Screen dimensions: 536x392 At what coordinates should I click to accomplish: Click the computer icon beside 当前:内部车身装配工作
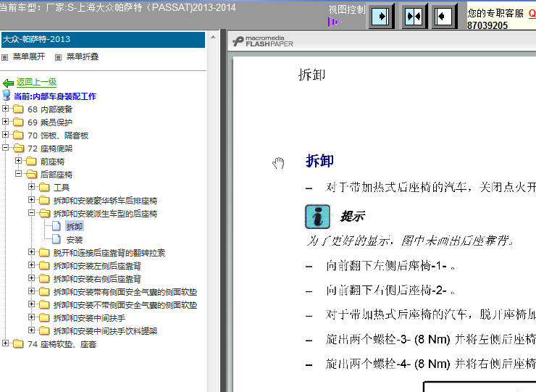pyautogui.click(x=6, y=96)
